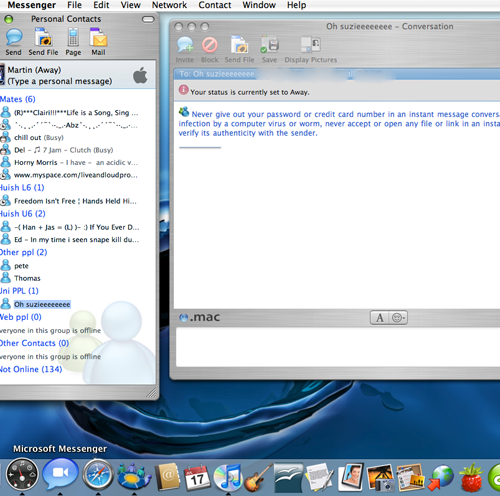Open the emoticon smiley picker

(398, 318)
